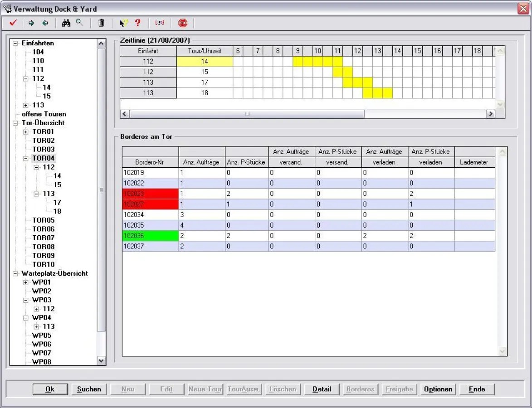Collapse the TOR04 tree node
Viewport: 532px width, 408px height.
(x=26, y=159)
